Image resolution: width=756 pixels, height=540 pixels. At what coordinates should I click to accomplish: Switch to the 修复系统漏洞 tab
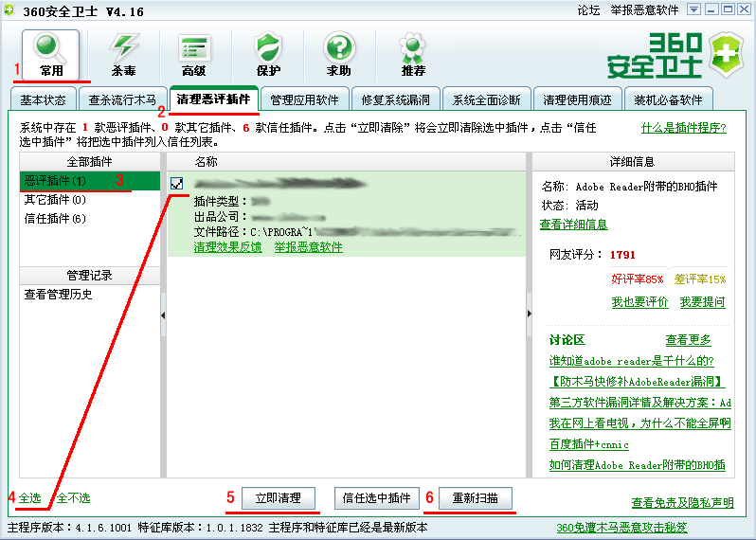[x=395, y=99]
